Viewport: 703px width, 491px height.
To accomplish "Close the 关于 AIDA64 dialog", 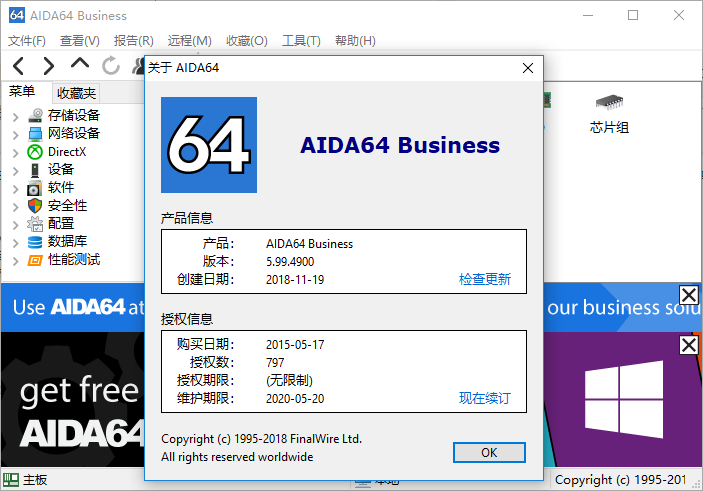I will 528,68.
